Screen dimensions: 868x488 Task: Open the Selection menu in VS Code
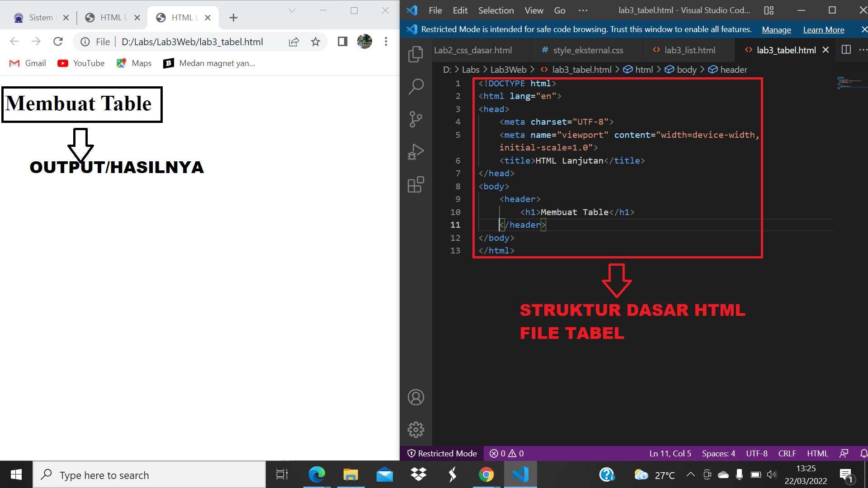(x=496, y=10)
